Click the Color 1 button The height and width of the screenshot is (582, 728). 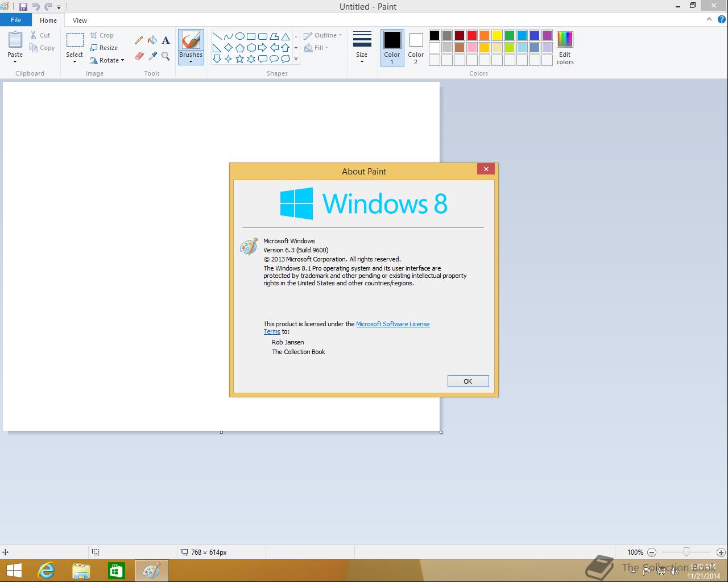click(392, 48)
